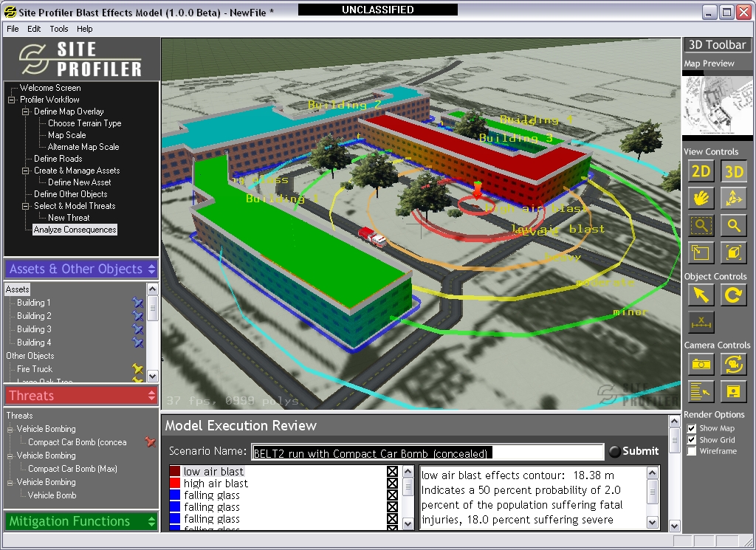Select the 3D axes orbit tool
The width and height of the screenshot is (756, 550).
733,199
